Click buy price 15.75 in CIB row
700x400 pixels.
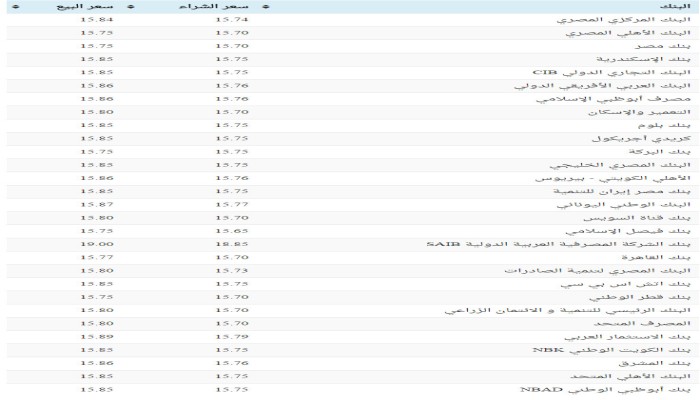point(232,72)
